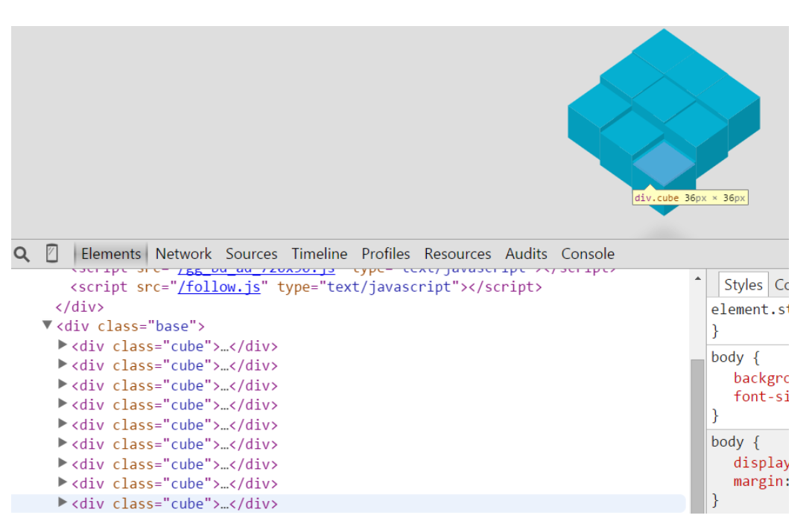The height and width of the screenshot is (524, 812).
Task: Click the type="text/javascript" attribute of follow.js script
Action: point(368,287)
